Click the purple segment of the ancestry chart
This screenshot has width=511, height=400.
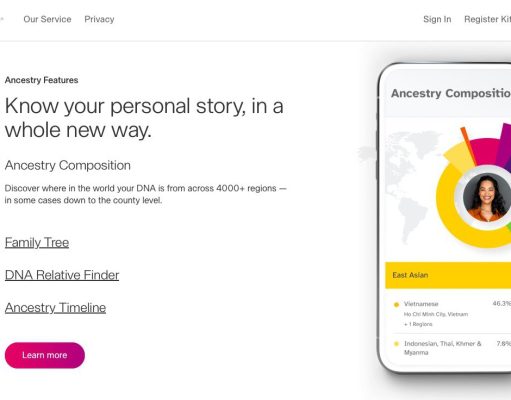[x=503, y=144]
